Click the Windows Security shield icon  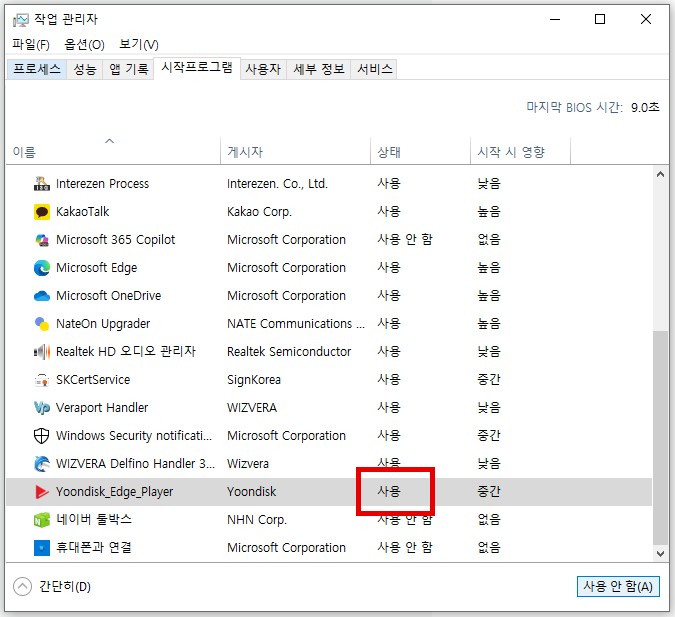click(x=42, y=436)
